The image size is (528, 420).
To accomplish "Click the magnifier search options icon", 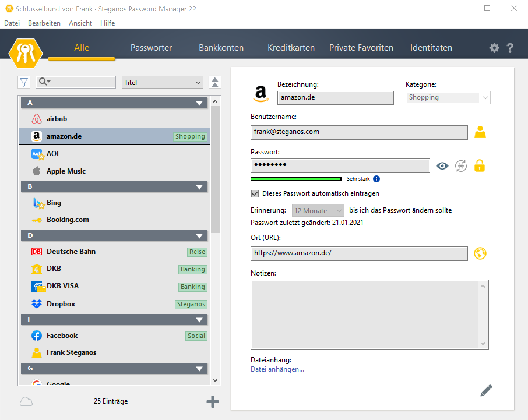I will [x=45, y=82].
